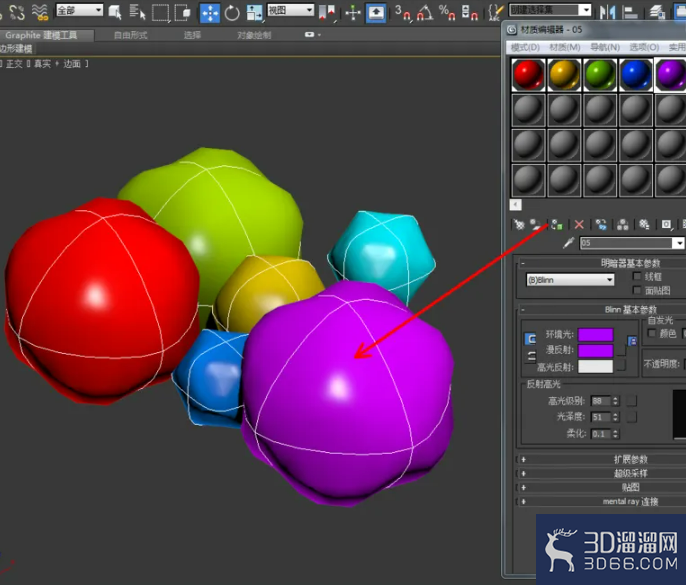Choose the Rectangular Selection Region tool
Viewport: 686px width, 585px height.
pyautogui.click(x=160, y=12)
